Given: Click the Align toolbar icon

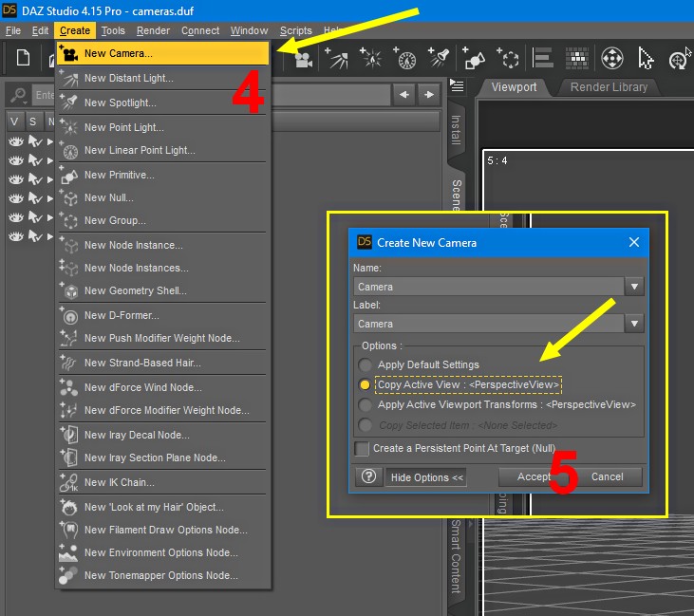Looking at the screenshot, I should [542, 58].
